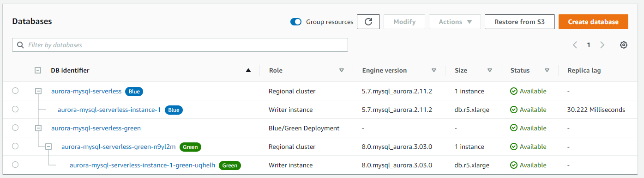Select radio button for aurora-mysql-serverless-green deployment
Image resolution: width=644 pixels, height=178 pixels.
[x=15, y=128]
